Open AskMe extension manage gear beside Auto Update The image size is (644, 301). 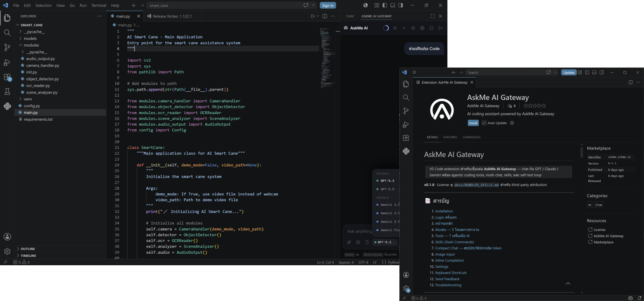(512, 123)
